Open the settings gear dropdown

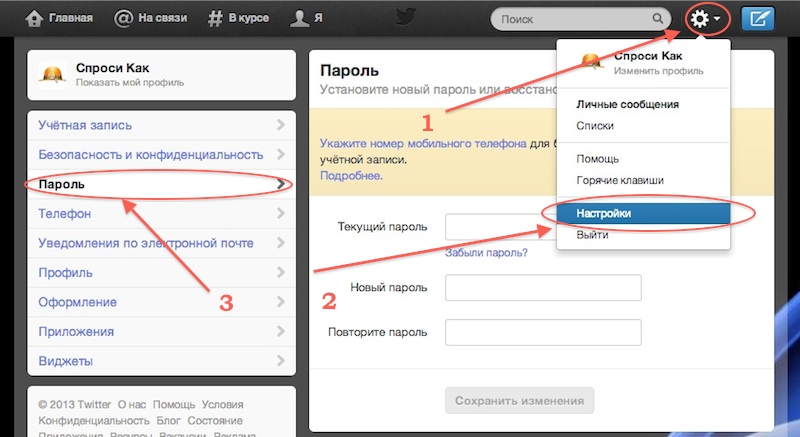pyautogui.click(x=706, y=19)
